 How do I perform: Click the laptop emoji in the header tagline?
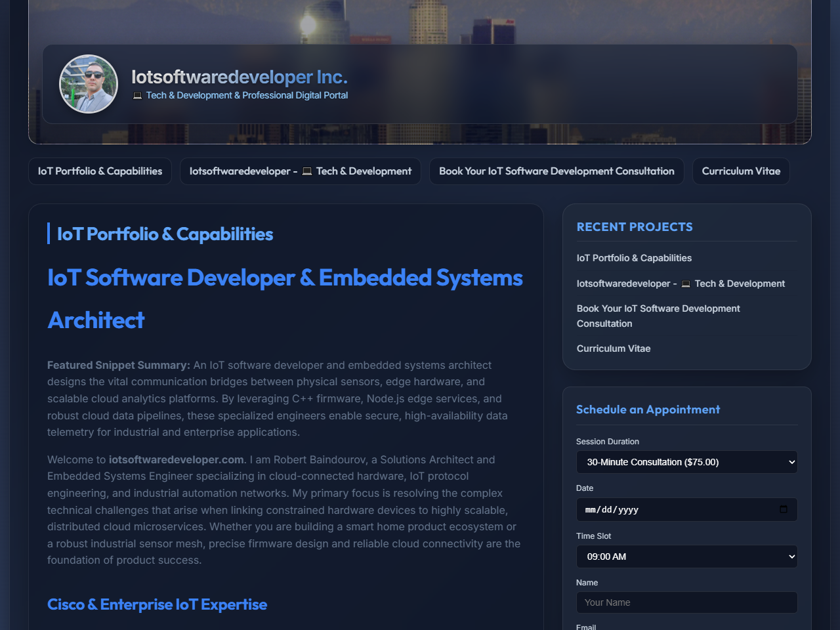click(137, 96)
